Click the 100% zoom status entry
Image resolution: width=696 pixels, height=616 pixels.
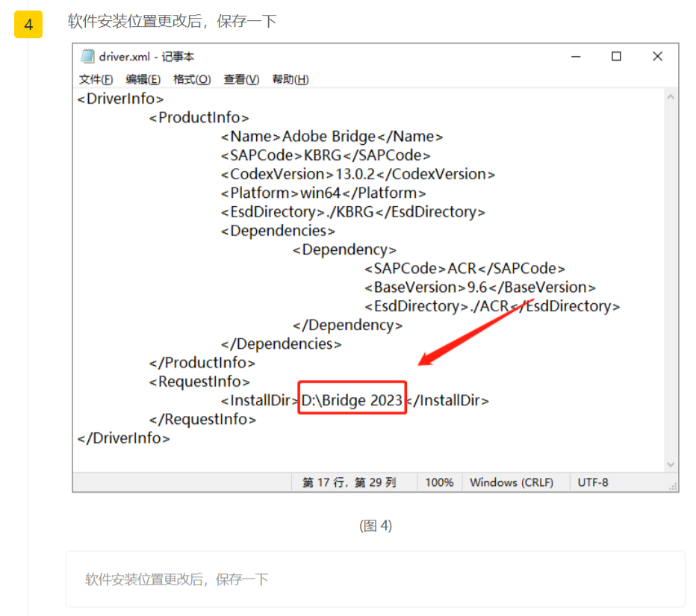click(x=439, y=482)
